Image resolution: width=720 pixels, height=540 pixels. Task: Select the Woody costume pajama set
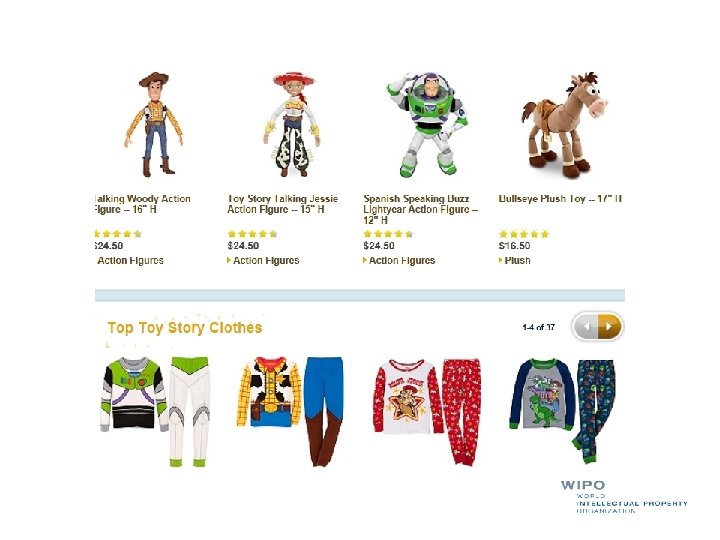click(290, 411)
